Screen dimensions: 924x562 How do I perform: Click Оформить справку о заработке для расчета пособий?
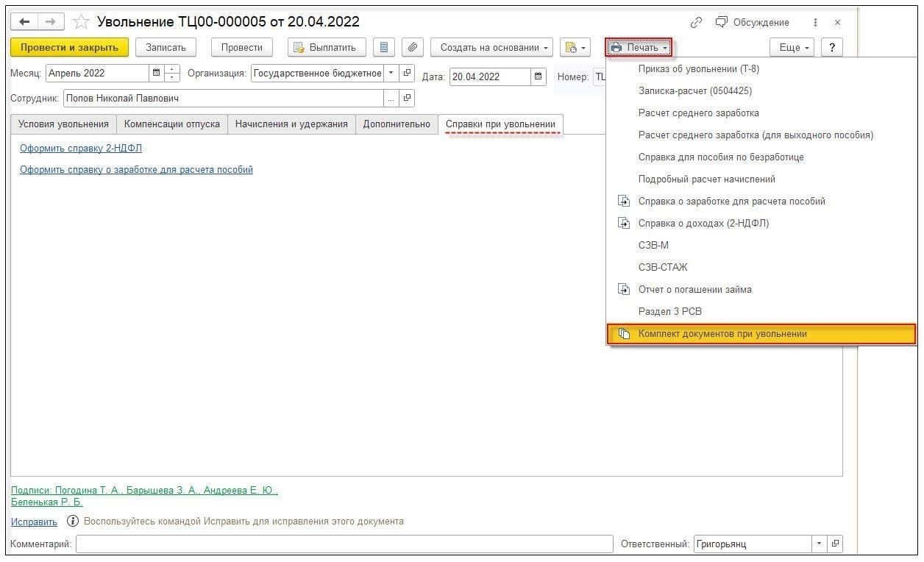136,170
